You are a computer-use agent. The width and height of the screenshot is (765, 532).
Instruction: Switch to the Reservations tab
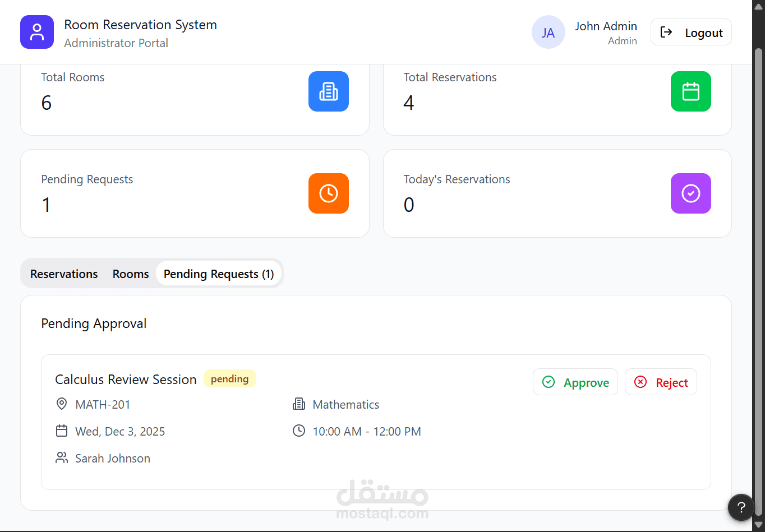(x=64, y=274)
